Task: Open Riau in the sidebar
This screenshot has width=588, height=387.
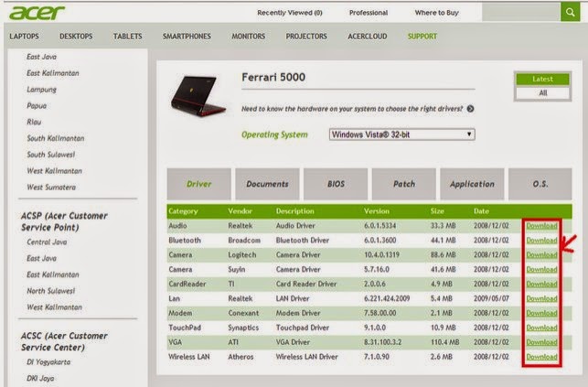Action: [x=34, y=122]
